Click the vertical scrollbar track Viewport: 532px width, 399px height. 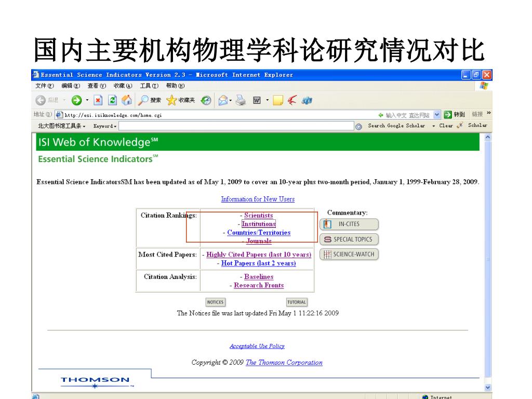488,262
